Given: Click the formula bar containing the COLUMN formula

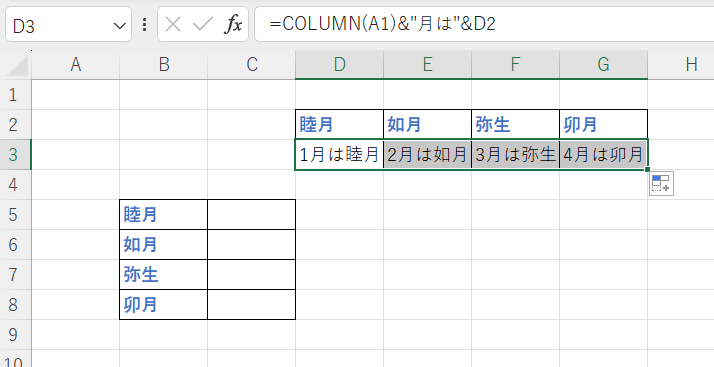Looking at the screenshot, I should [x=484, y=24].
